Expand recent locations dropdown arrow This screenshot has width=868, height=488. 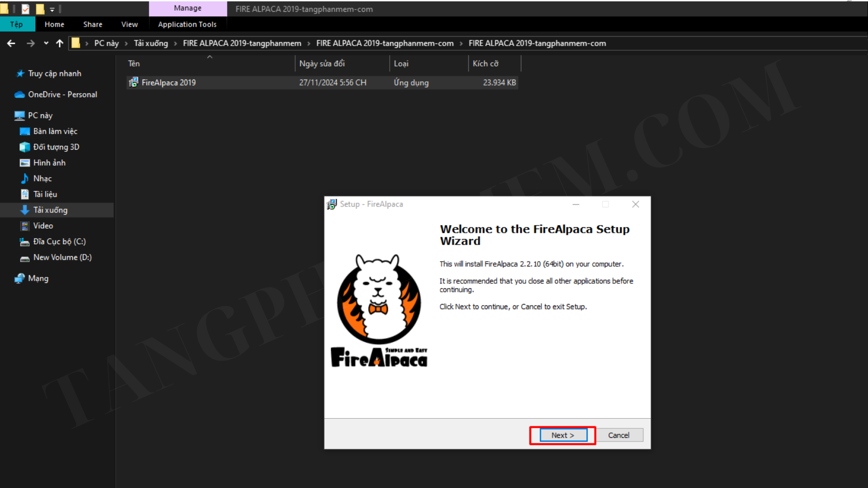coord(46,43)
